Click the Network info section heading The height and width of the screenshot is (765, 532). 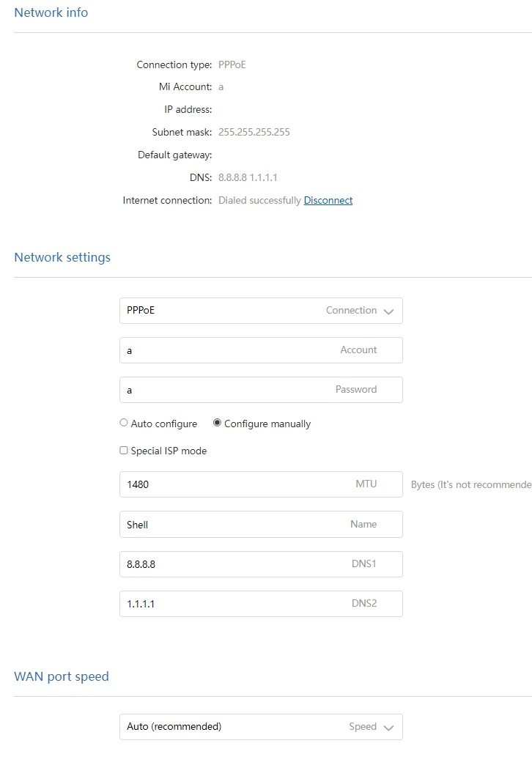point(51,12)
